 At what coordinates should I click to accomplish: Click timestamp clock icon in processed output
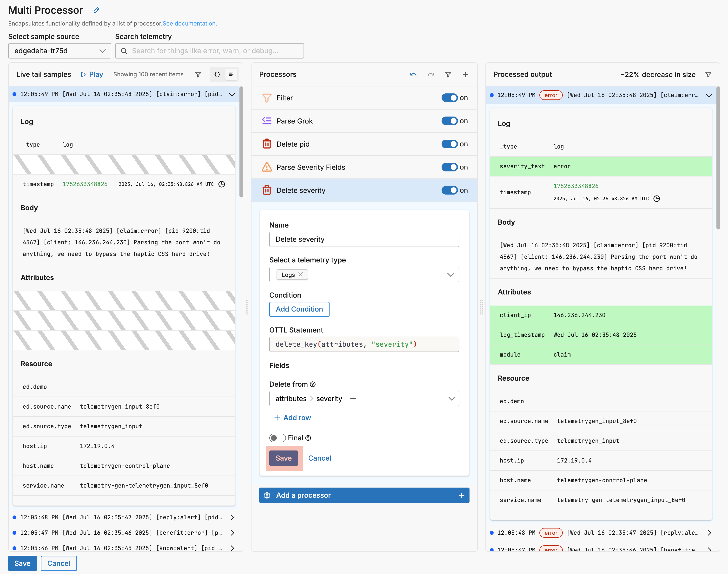(x=656, y=199)
